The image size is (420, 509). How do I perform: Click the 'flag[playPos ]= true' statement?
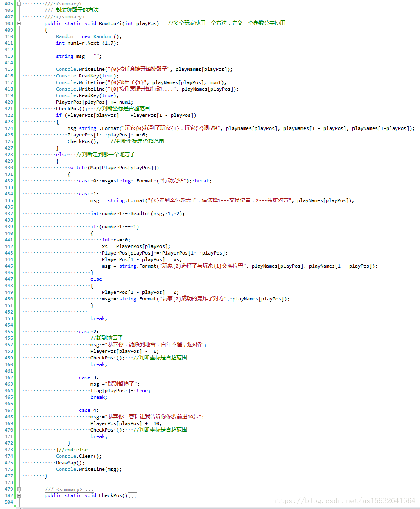119,391
